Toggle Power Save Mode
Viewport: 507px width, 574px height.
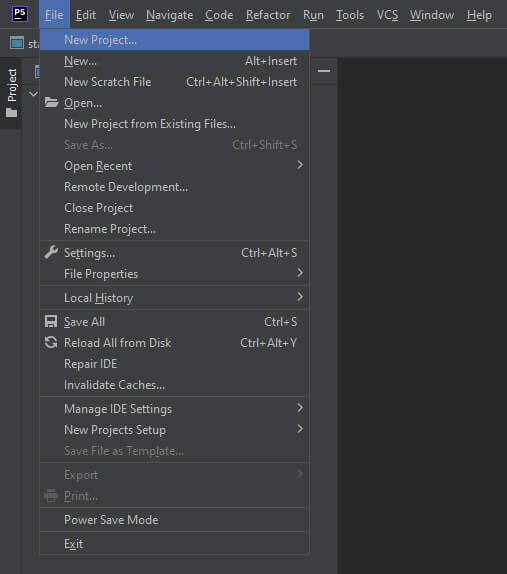click(x=174, y=520)
